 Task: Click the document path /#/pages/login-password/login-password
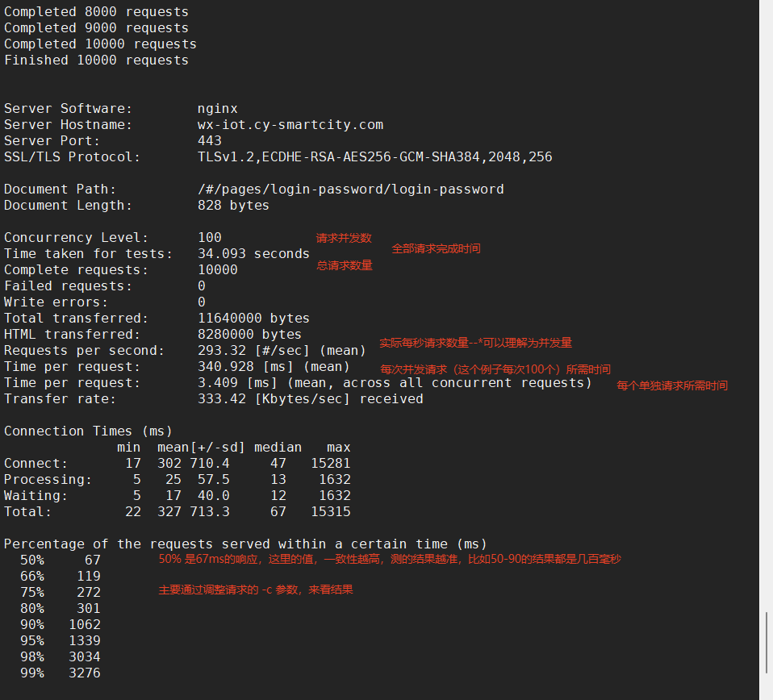(x=350, y=190)
